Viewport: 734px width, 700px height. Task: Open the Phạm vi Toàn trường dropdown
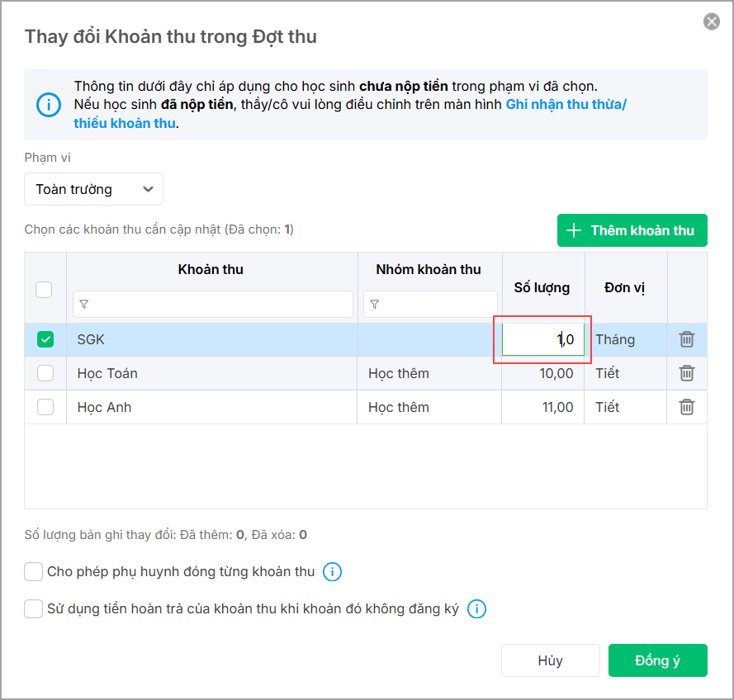pyautogui.click(x=93, y=189)
